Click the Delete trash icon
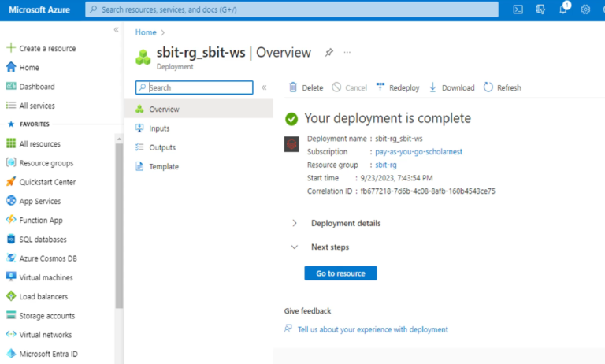 293,87
